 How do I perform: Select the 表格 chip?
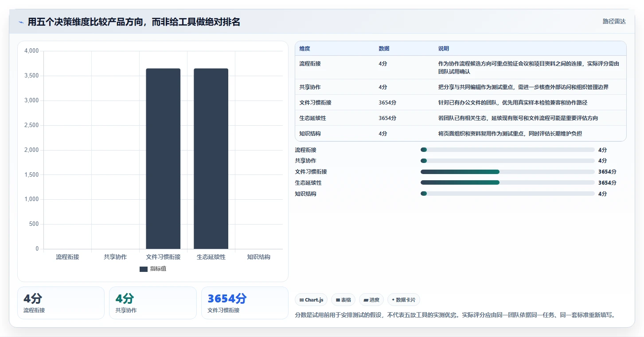coord(343,300)
